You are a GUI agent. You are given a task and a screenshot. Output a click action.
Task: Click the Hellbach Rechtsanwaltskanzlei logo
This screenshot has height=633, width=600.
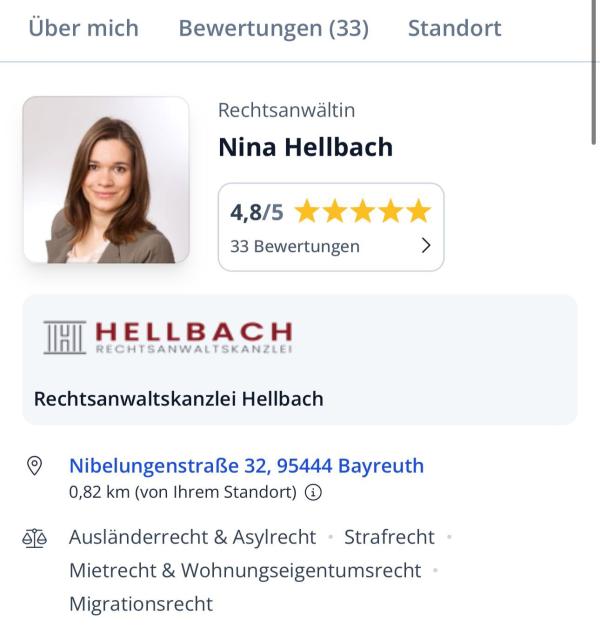[168, 338]
